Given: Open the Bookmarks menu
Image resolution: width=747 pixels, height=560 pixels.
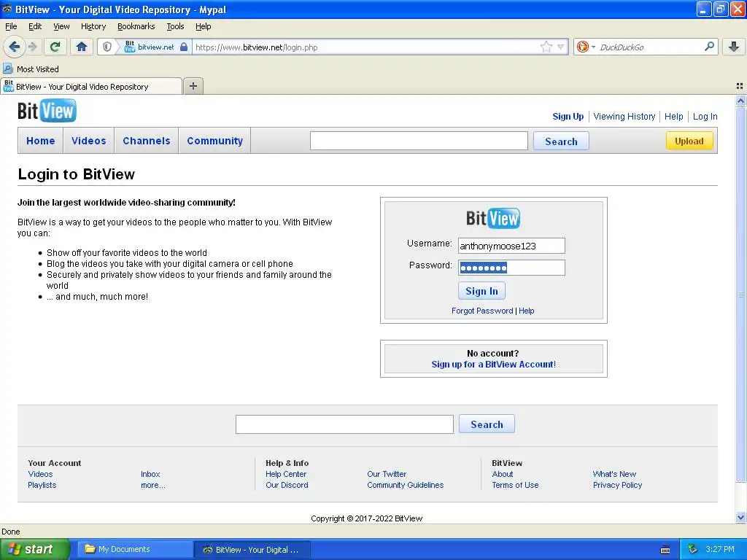Looking at the screenshot, I should click(136, 26).
